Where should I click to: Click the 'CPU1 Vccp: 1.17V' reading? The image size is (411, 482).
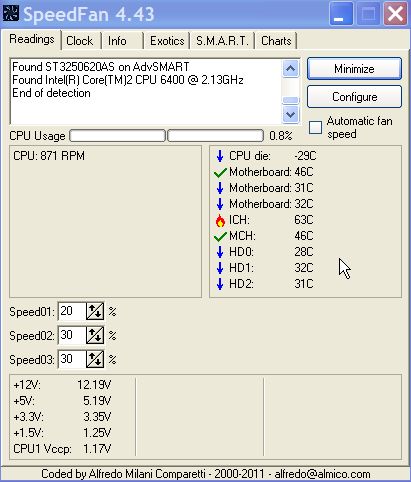62,449
